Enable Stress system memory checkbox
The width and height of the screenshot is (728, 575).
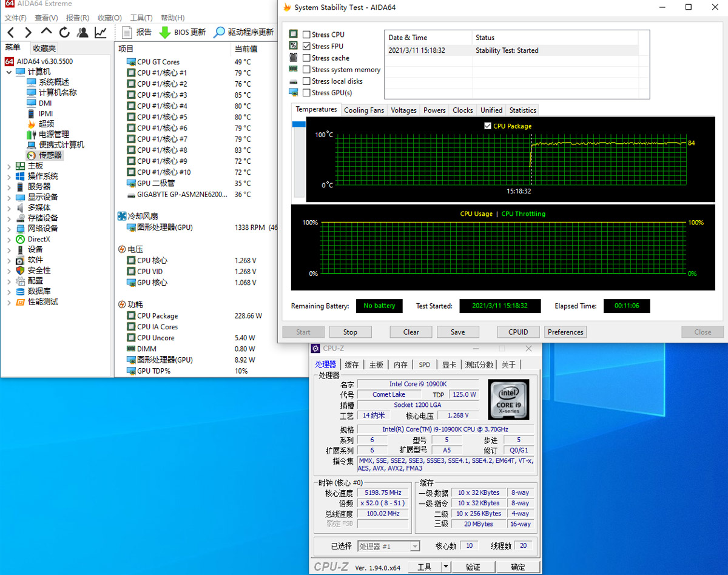pyautogui.click(x=306, y=70)
